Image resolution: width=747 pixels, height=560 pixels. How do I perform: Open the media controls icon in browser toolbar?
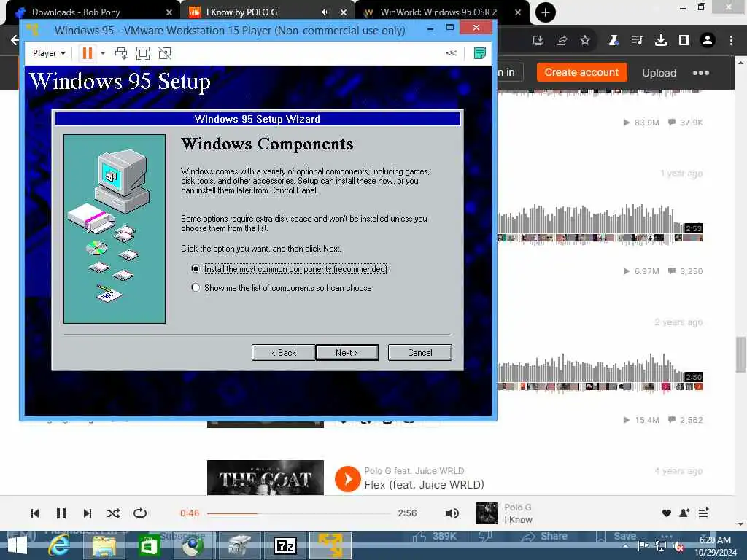637,41
